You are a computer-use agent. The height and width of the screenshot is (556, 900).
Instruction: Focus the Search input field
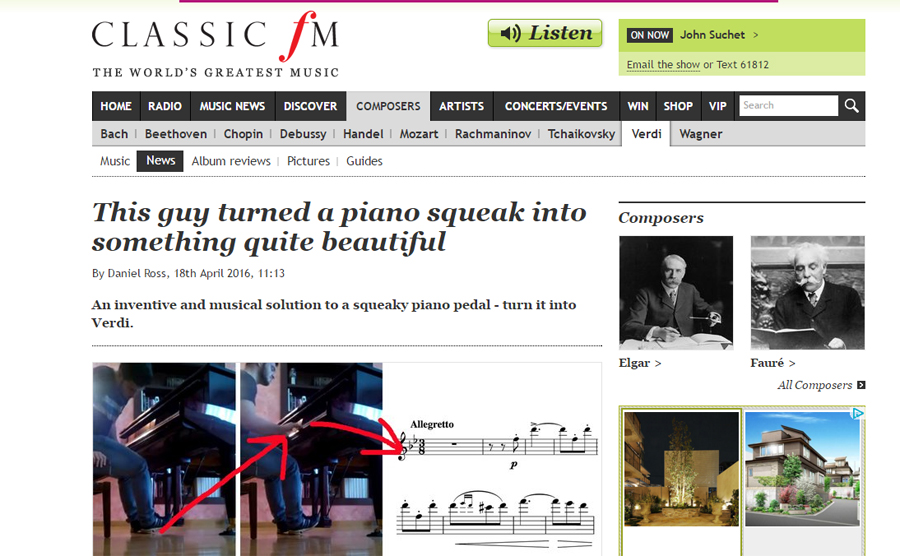click(788, 106)
